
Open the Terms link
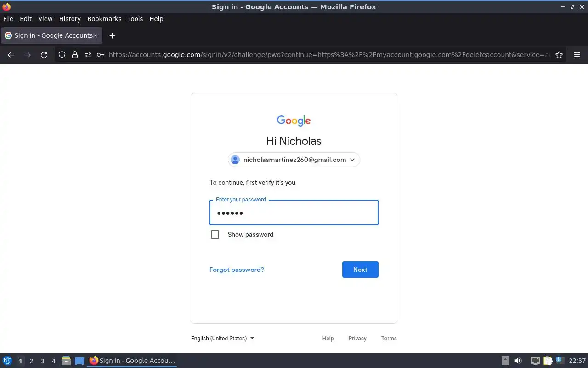click(x=389, y=338)
